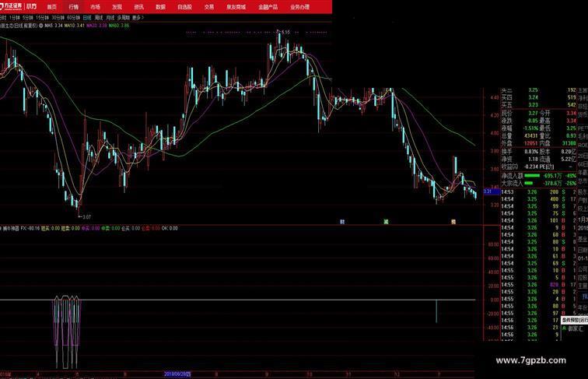Switch to the 行情 quotes tab
Image resolution: width=588 pixels, height=379 pixels.
coord(73,7)
